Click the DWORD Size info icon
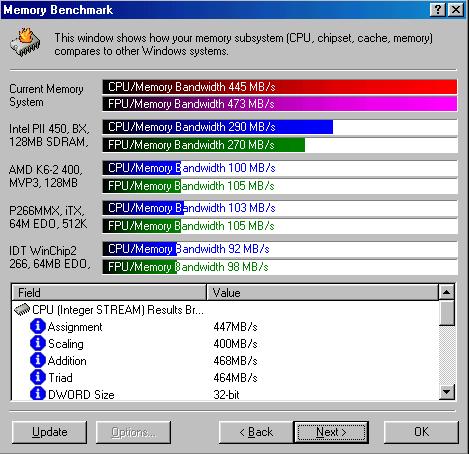 point(38,394)
